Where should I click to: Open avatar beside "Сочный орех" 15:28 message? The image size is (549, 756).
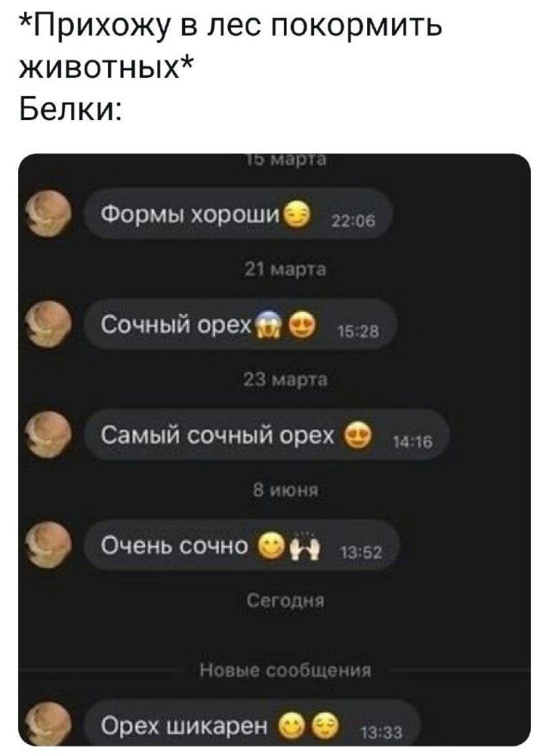48,323
